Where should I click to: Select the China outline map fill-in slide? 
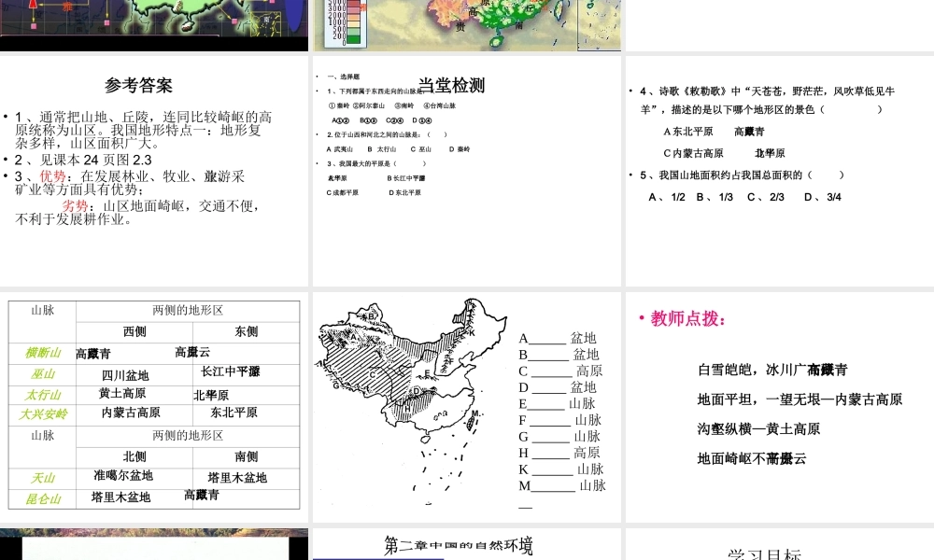tap(466, 407)
